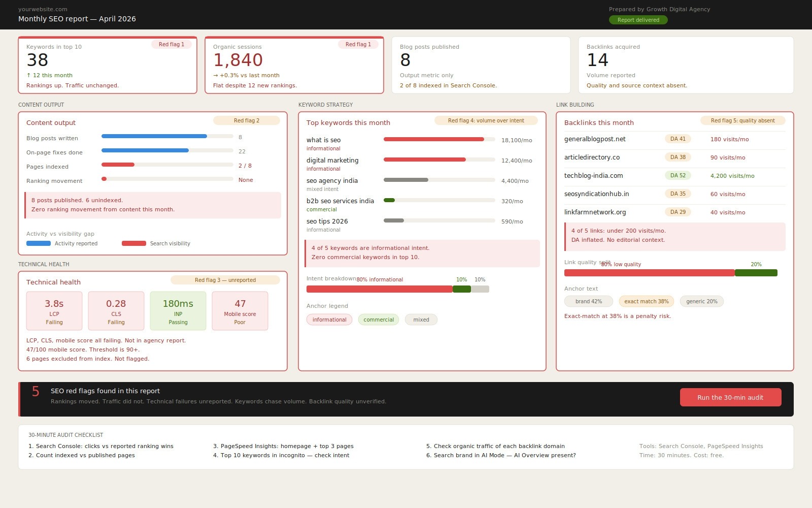Click the red low quality link segment
The width and height of the screenshot is (812, 508).
coord(650,273)
